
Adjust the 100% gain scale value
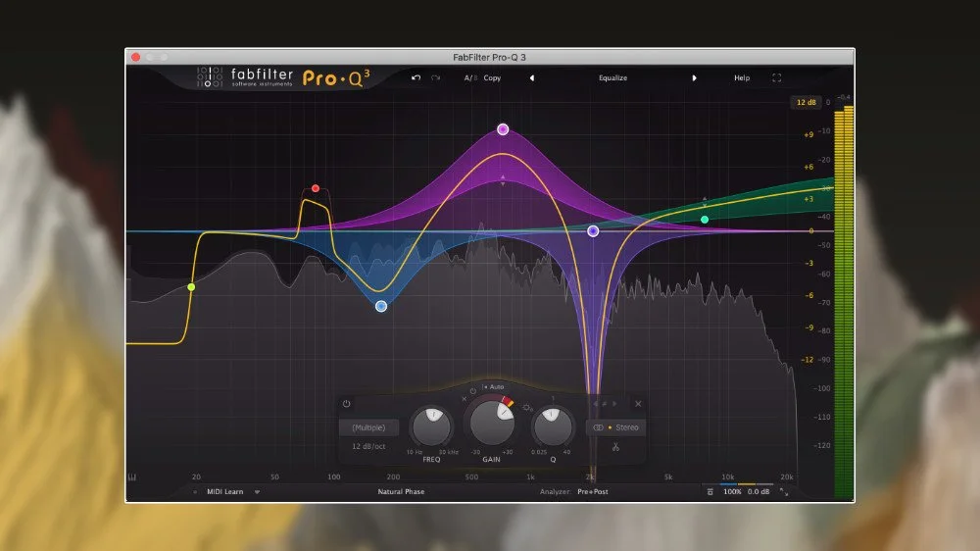tap(732, 492)
